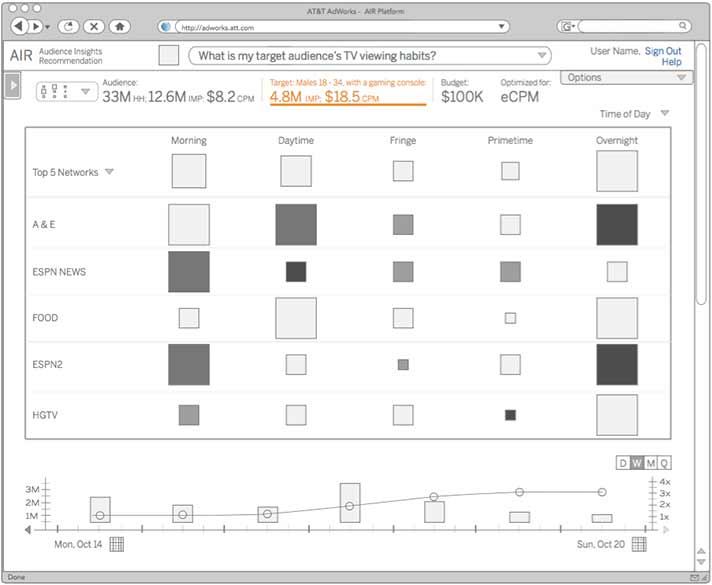The height and width of the screenshot is (585, 712).
Task: Click the FOOD row label
Action: click(45, 318)
